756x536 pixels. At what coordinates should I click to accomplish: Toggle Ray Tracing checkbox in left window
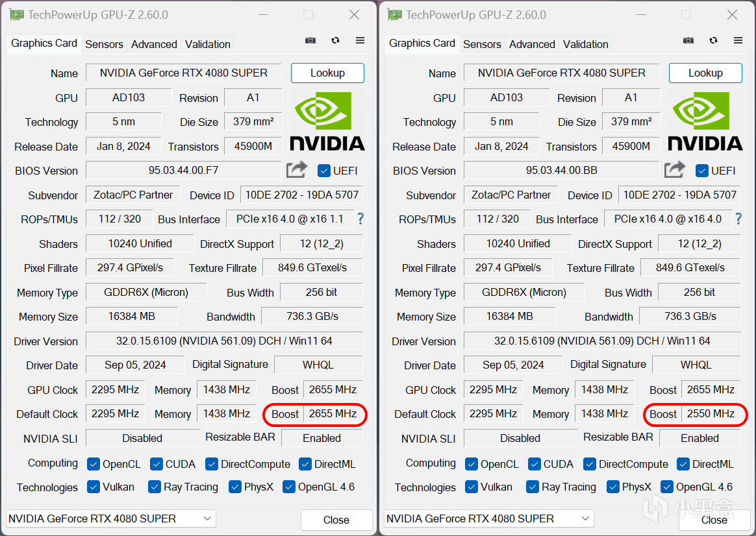tap(155, 487)
